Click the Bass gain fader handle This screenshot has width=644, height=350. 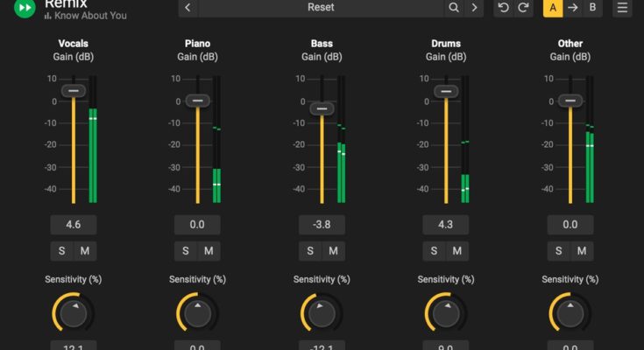(322, 108)
